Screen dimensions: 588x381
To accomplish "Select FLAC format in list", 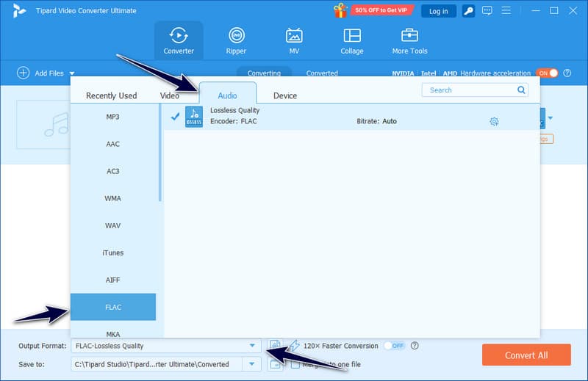I will [x=113, y=307].
